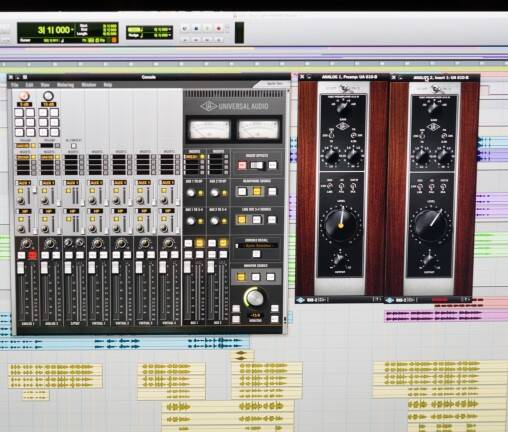Screen dimensions: 508x432
Task: Open the Analog 1 first insert slot
Action: [23, 157]
